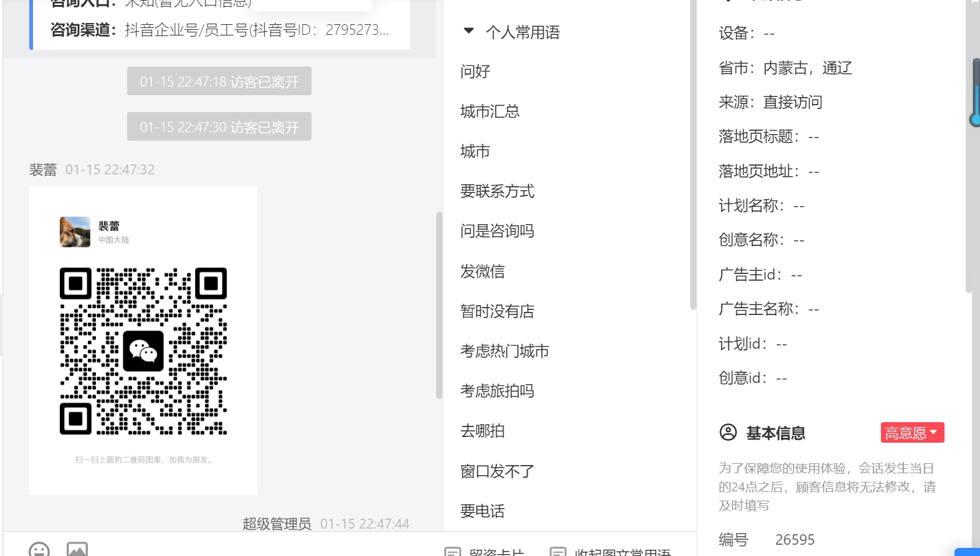The width and height of the screenshot is (980, 556).
Task: Select the quick phrase 考虑热门城市
Action: click(x=505, y=351)
